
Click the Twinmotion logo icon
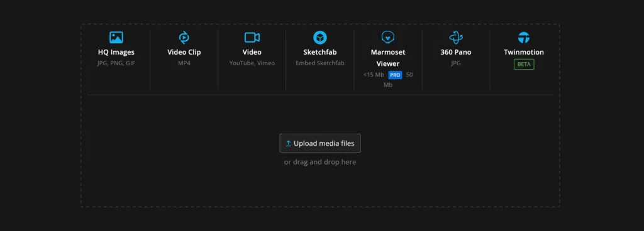pyautogui.click(x=524, y=38)
